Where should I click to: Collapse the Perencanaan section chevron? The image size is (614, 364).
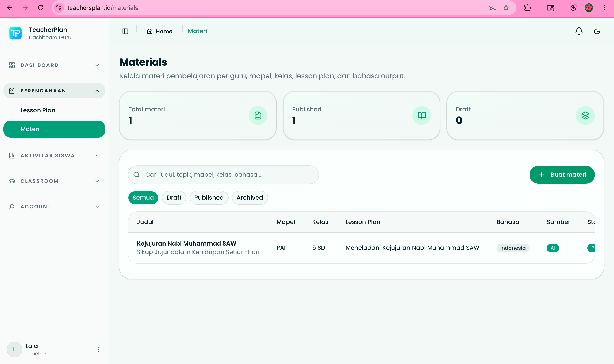pos(97,91)
